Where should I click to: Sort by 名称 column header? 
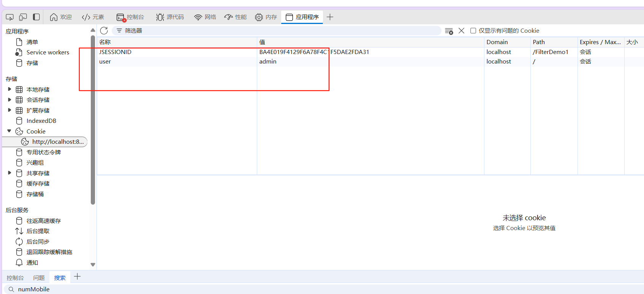click(177, 42)
